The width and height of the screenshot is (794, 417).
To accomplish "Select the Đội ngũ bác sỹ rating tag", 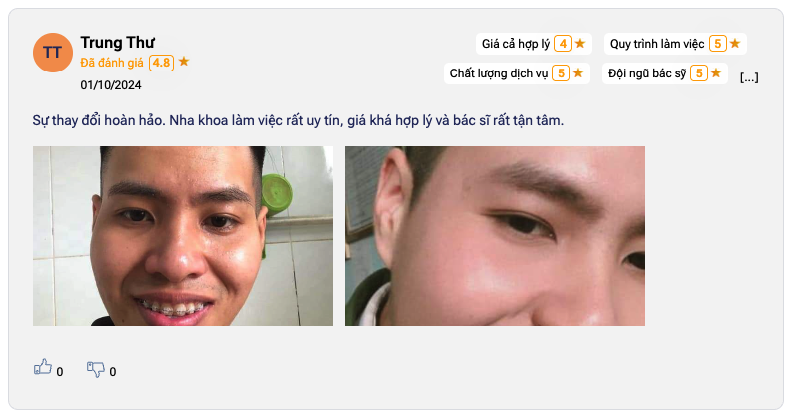I will pos(665,73).
